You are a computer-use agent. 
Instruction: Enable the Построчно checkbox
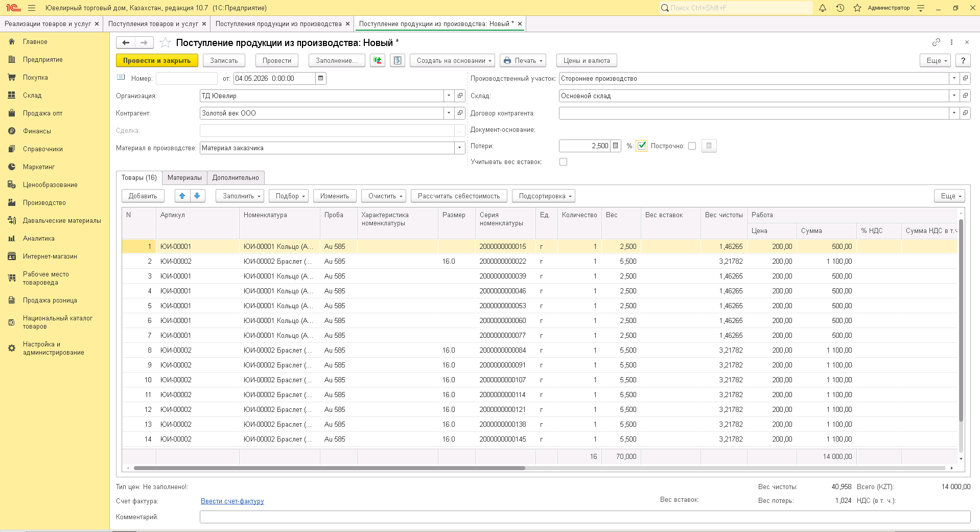point(692,146)
